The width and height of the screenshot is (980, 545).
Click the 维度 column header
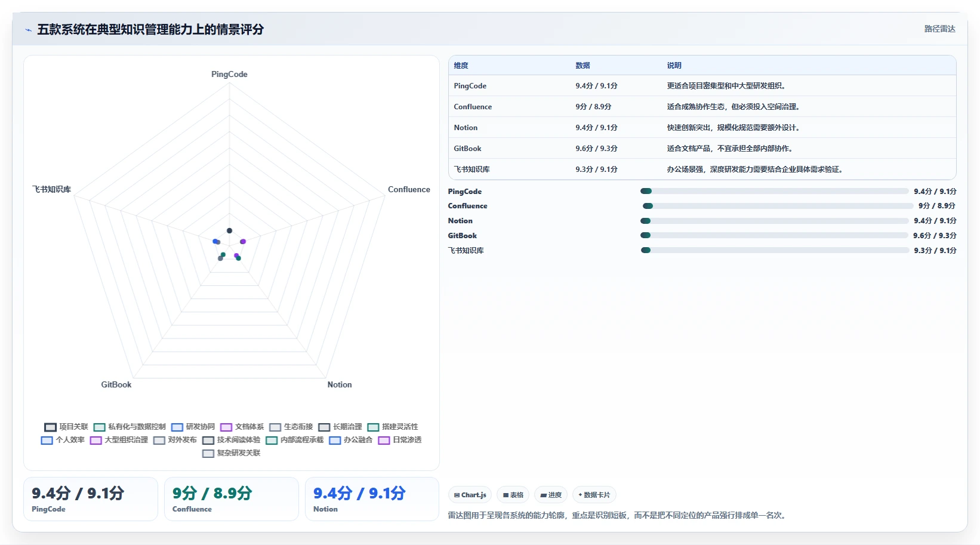click(x=461, y=66)
